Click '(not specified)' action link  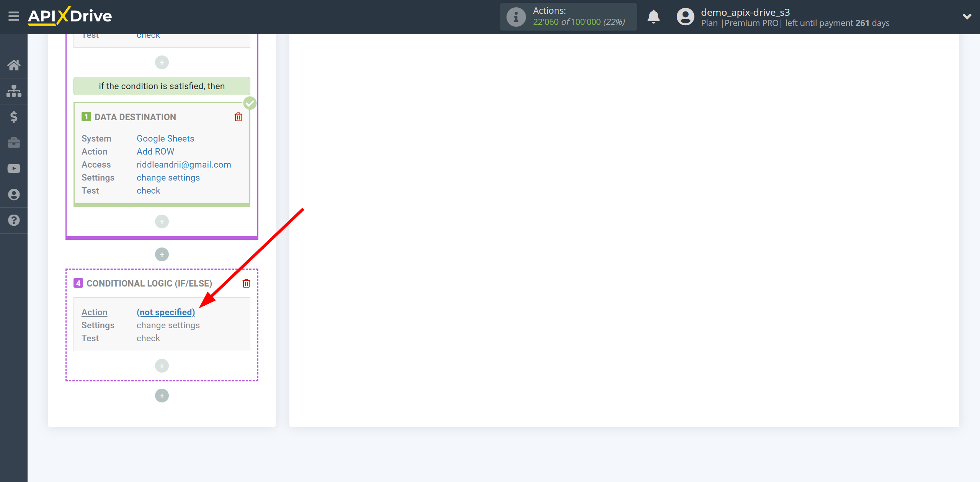coord(166,311)
